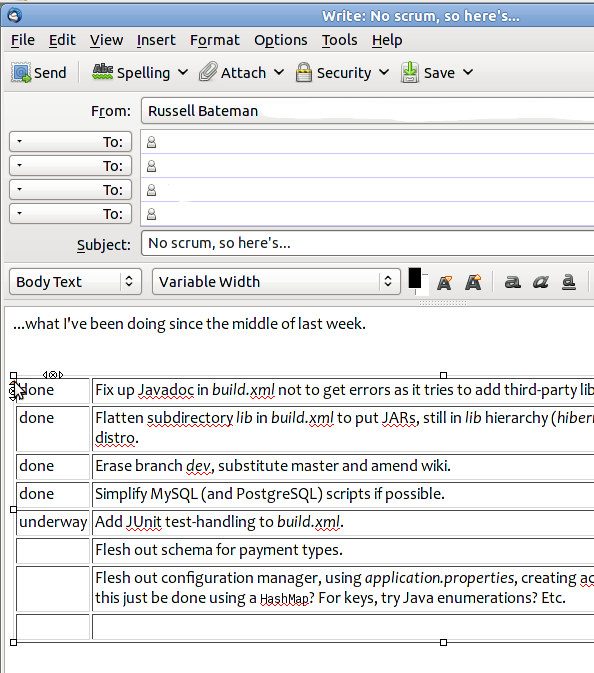Image resolution: width=594 pixels, height=673 pixels.
Task: Toggle underline text formatting
Action: point(569,282)
